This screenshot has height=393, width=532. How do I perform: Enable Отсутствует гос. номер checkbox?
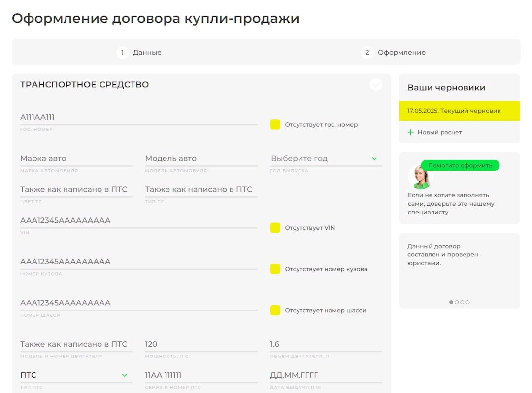(275, 124)
